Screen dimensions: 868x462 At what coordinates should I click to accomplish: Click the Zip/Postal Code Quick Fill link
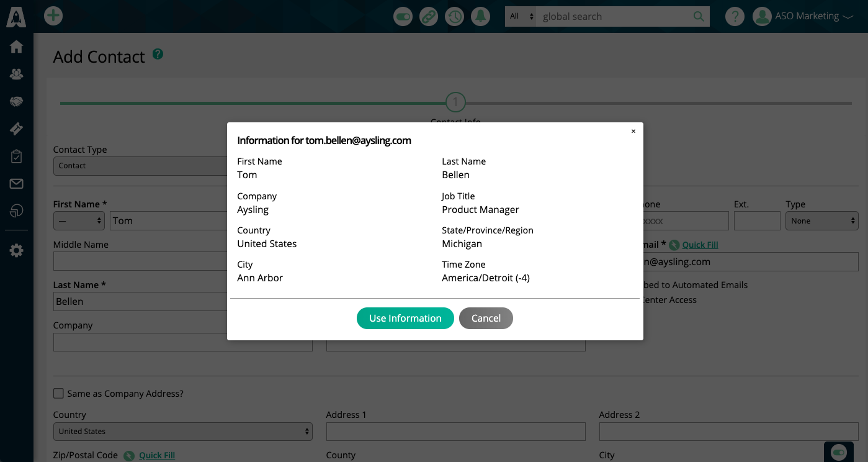coord(157,455)
